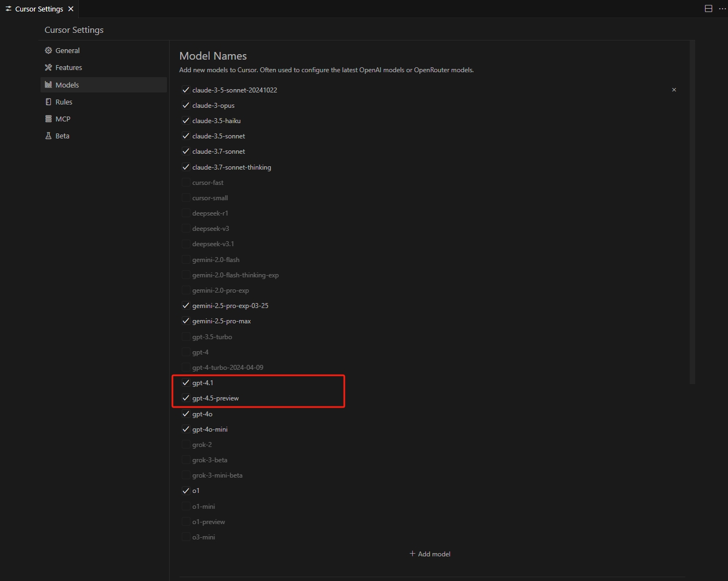The image size is (728, 581).
Task: Uncheck the gpt-4o-mini model
Action: tap(186, 429)
